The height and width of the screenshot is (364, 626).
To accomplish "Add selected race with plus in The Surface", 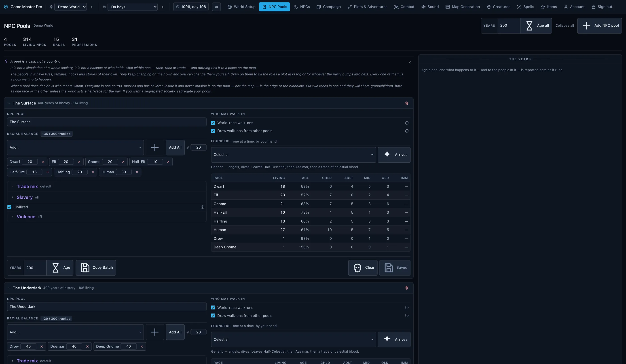I will pos(155,147).
